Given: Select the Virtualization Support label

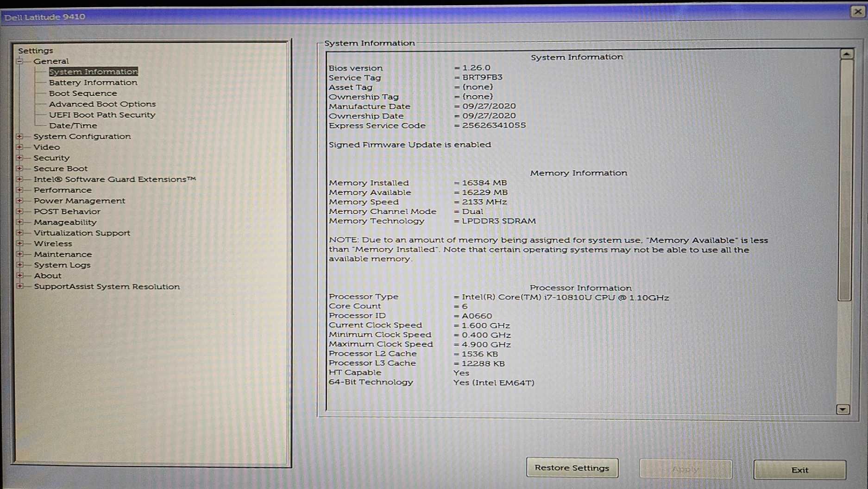Looking at the screenshot, I should click(82, 233).
